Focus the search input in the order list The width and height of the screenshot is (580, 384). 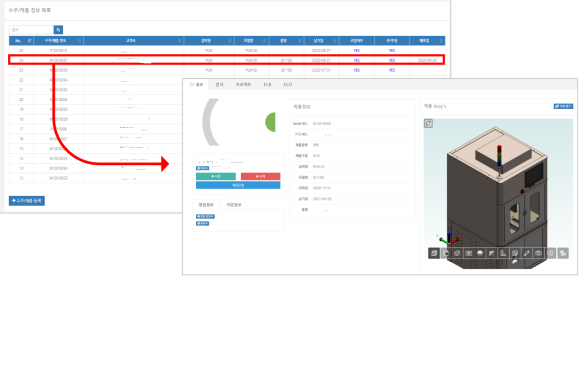[x=31, y=30]
